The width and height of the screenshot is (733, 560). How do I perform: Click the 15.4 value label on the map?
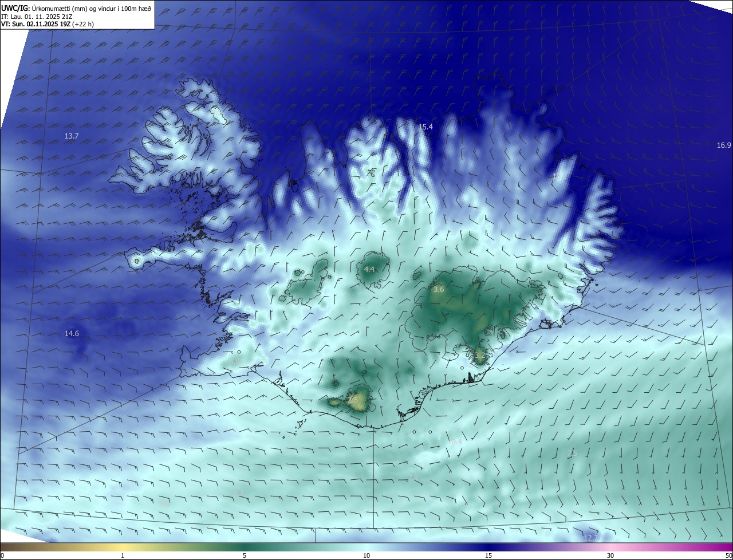(425, 127)
